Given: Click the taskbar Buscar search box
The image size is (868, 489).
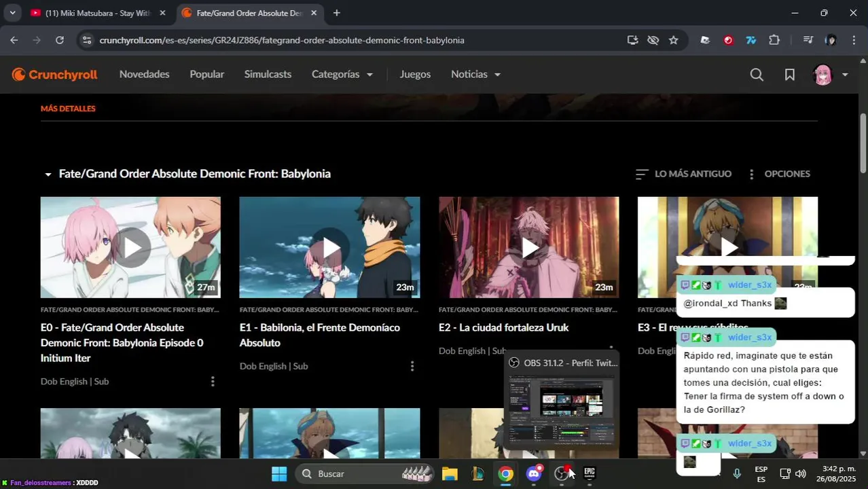Looking at the screenshot, I should point(365,473).
